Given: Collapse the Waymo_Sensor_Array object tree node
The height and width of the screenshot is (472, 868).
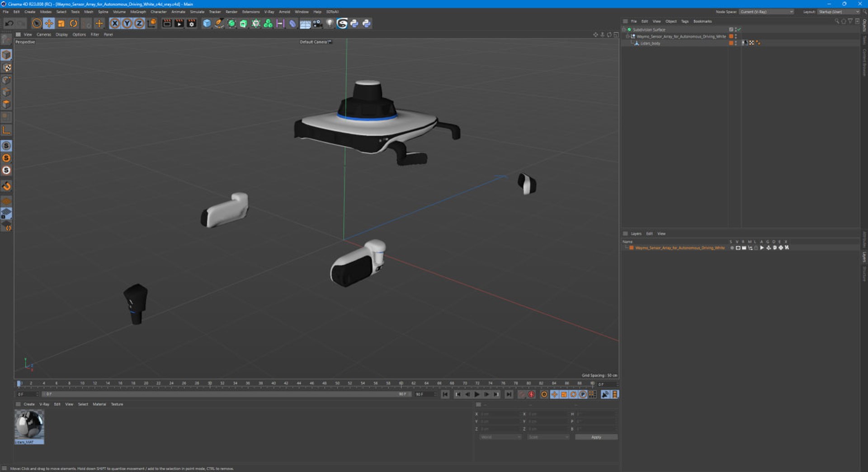Looking at the screenshot, I should tap(627, 36).
